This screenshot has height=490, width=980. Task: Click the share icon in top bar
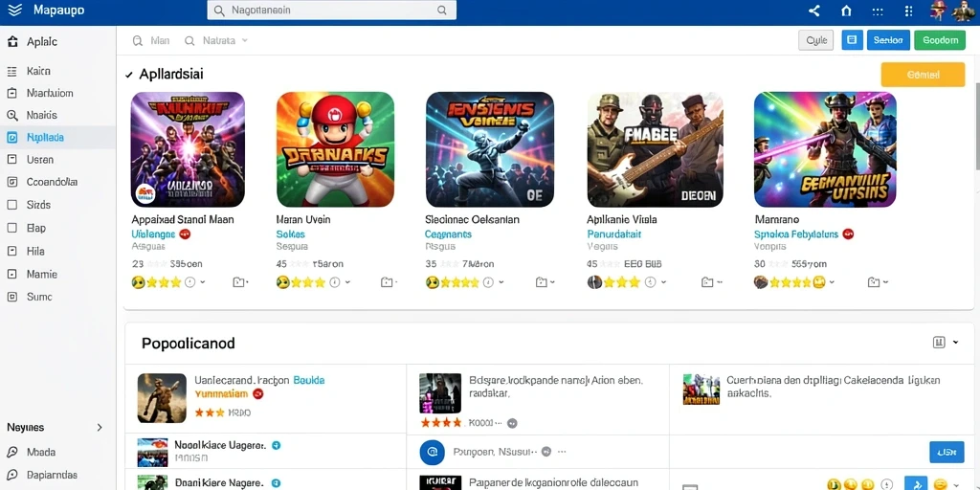tap(813, 11)
